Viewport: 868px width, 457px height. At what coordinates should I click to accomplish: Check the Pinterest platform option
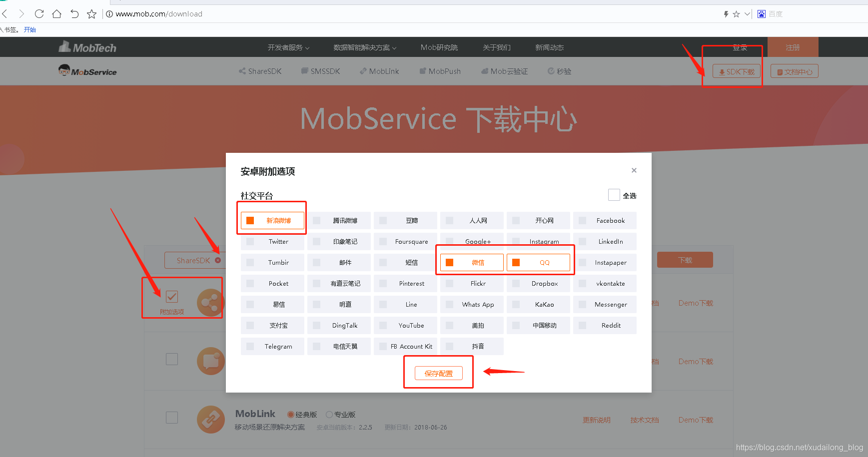(405, 283)
